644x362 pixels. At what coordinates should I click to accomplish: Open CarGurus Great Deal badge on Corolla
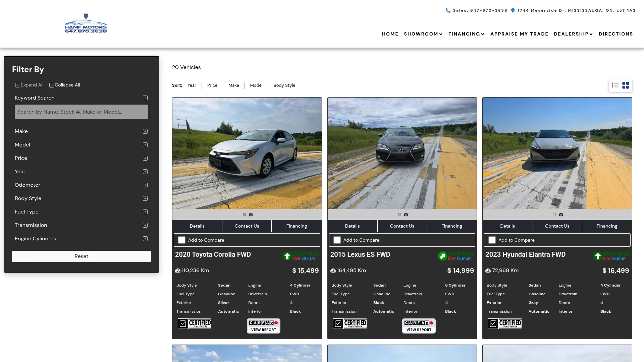coord(301,256)
